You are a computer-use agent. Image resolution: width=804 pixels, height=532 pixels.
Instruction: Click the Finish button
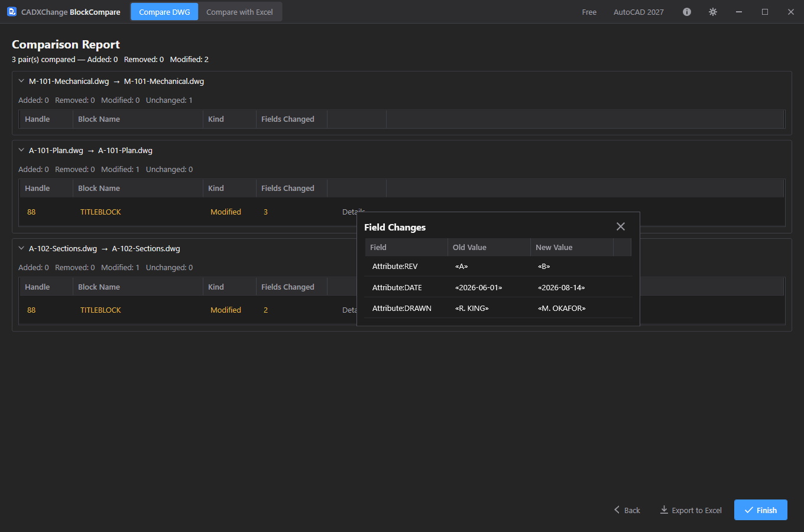coord(761,510)
